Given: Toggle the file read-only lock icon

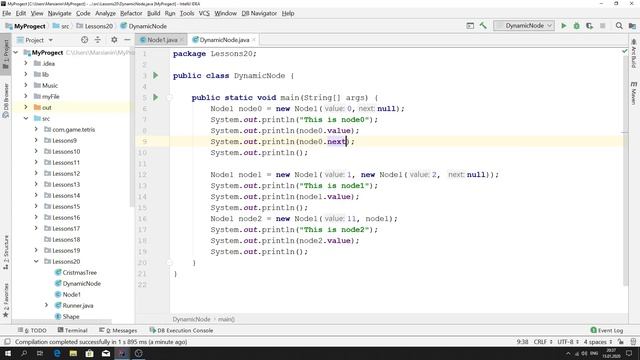Looking at the screenshot, I should (621, 342).
